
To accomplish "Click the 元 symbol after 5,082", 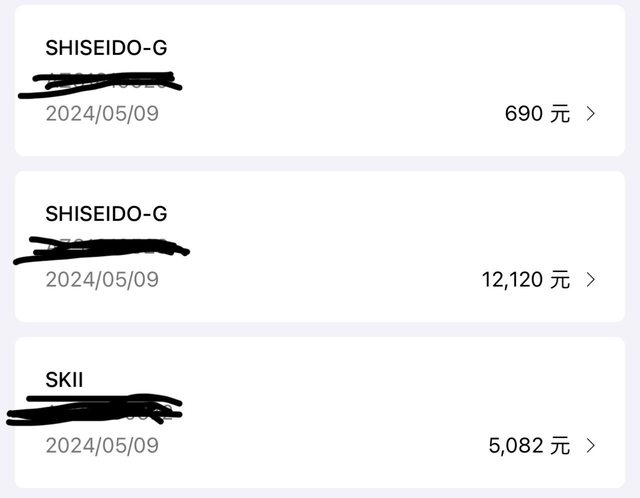I will click(560, 446).
